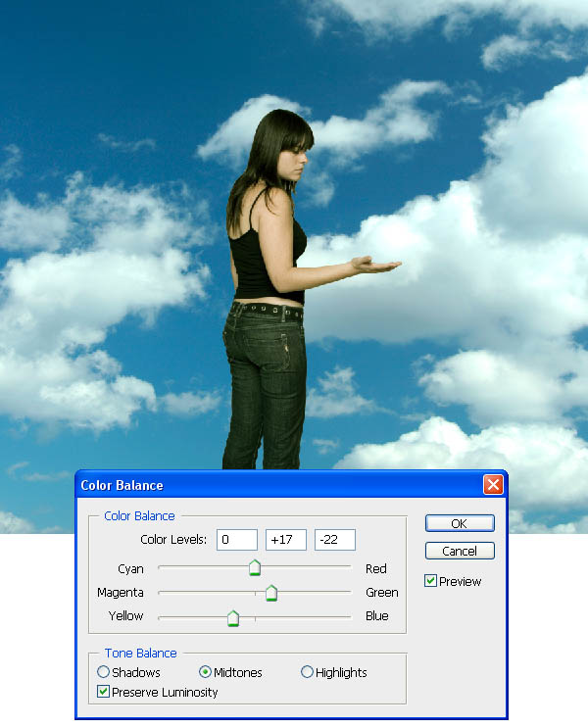Select the Yellow-Blue slider handle
Image resolution: width=588 pixels, height=728 pixels.
(x=233, y=616)
